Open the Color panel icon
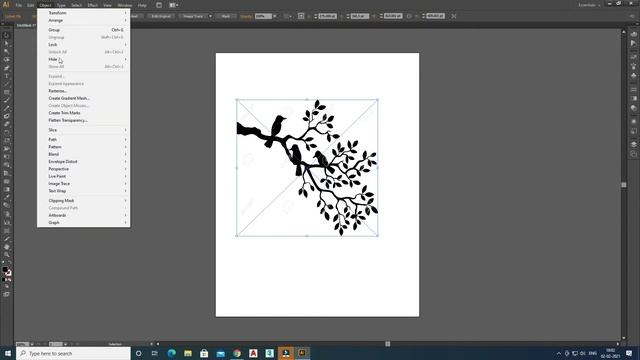 633,35
